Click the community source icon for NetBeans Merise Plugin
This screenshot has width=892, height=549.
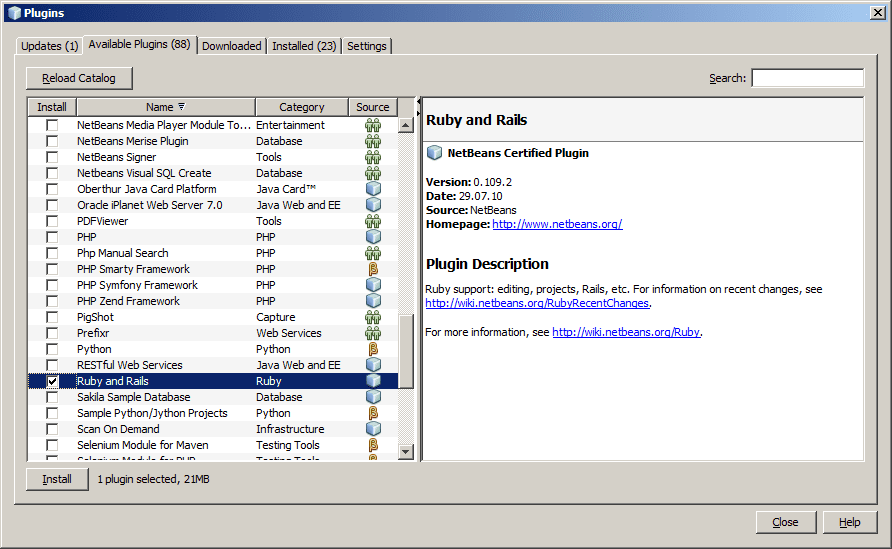tap(373, 141)
